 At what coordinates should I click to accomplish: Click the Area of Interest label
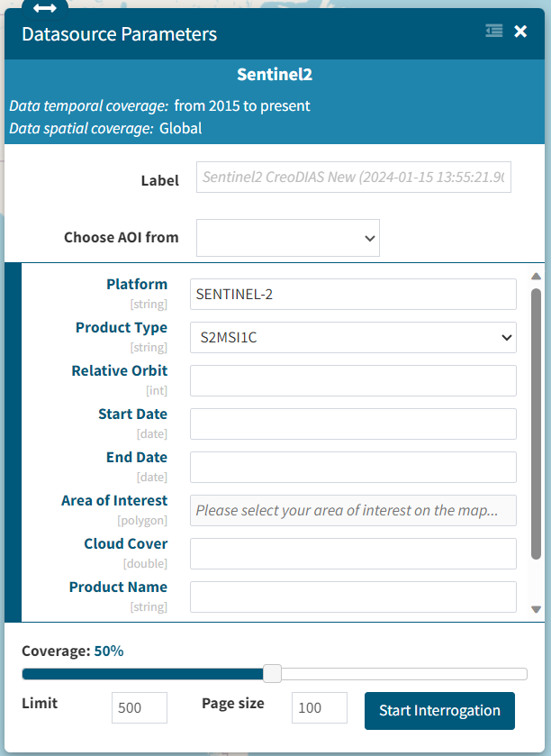click(x=114, y=500)
